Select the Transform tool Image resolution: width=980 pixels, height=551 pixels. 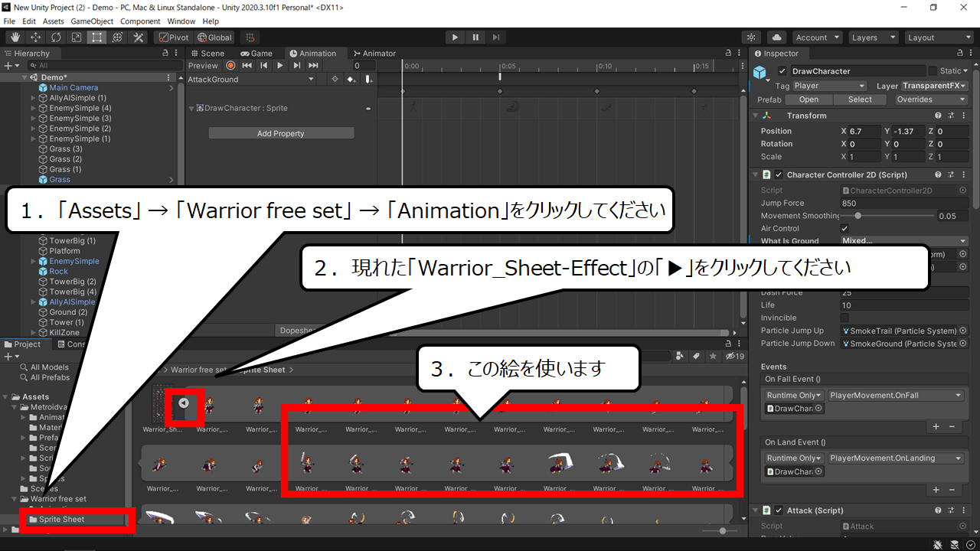tap(118, 37)
